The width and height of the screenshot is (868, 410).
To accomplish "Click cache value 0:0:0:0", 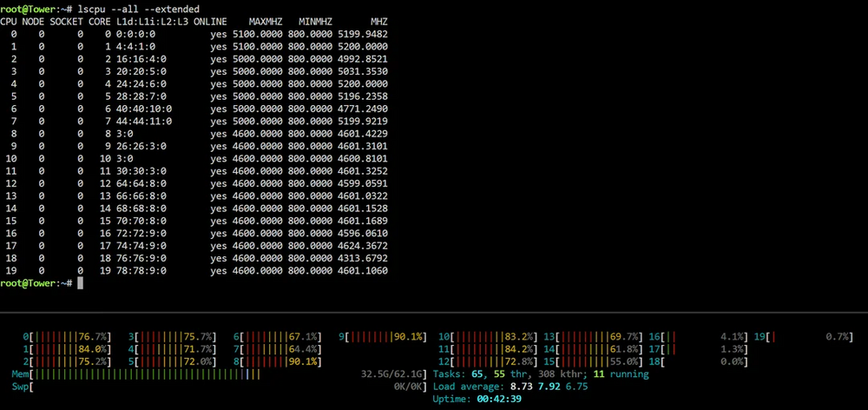I will click(135, 34).
